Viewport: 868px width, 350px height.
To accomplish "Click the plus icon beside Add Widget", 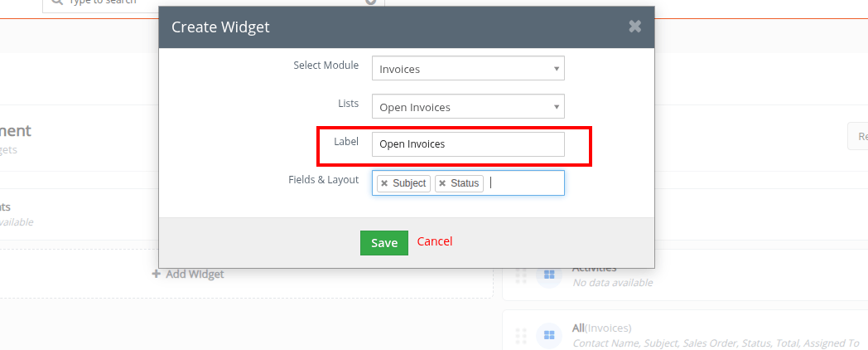I will click(x=156, y=274).
